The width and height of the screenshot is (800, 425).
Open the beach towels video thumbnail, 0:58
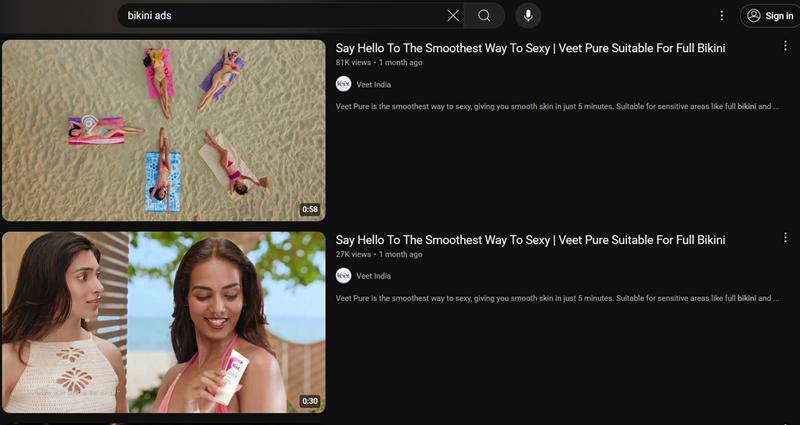tap(164, 131)
